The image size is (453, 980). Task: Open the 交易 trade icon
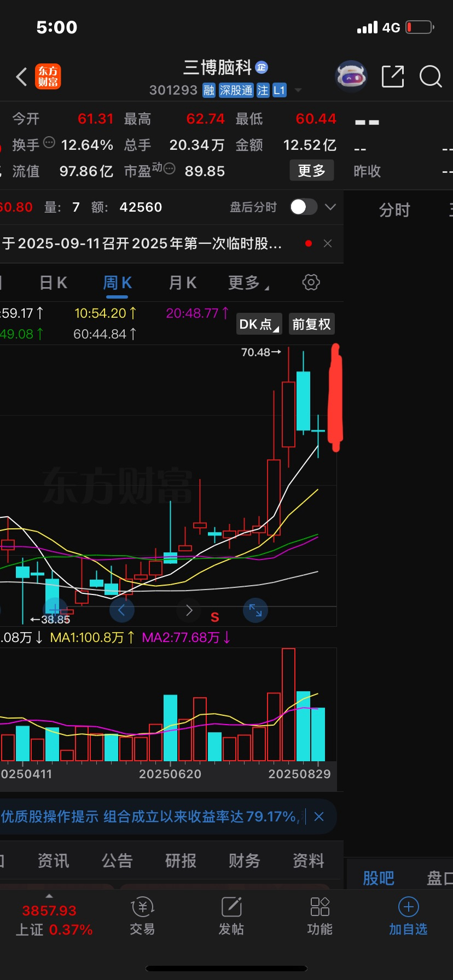(x=142, y=917)
